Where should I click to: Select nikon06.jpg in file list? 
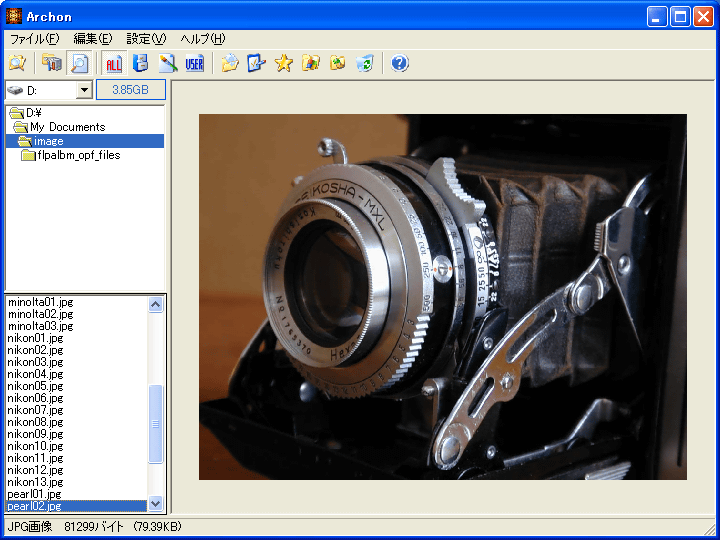(35, 398)
